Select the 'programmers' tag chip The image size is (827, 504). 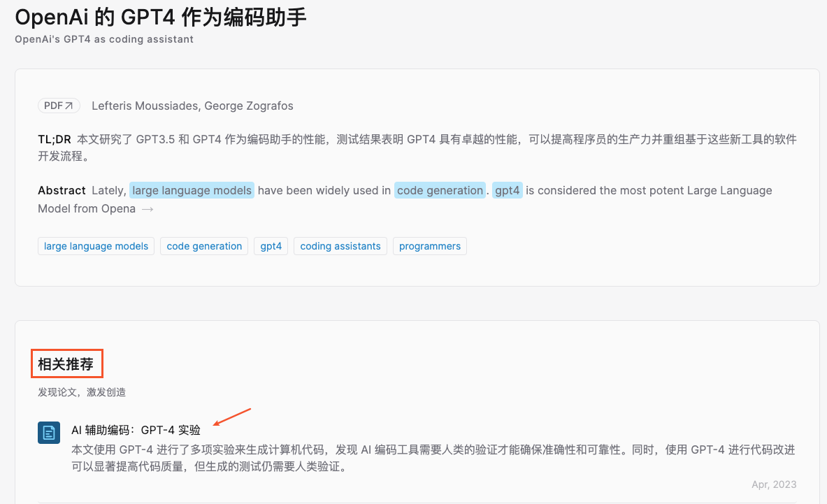coord(429,246)
